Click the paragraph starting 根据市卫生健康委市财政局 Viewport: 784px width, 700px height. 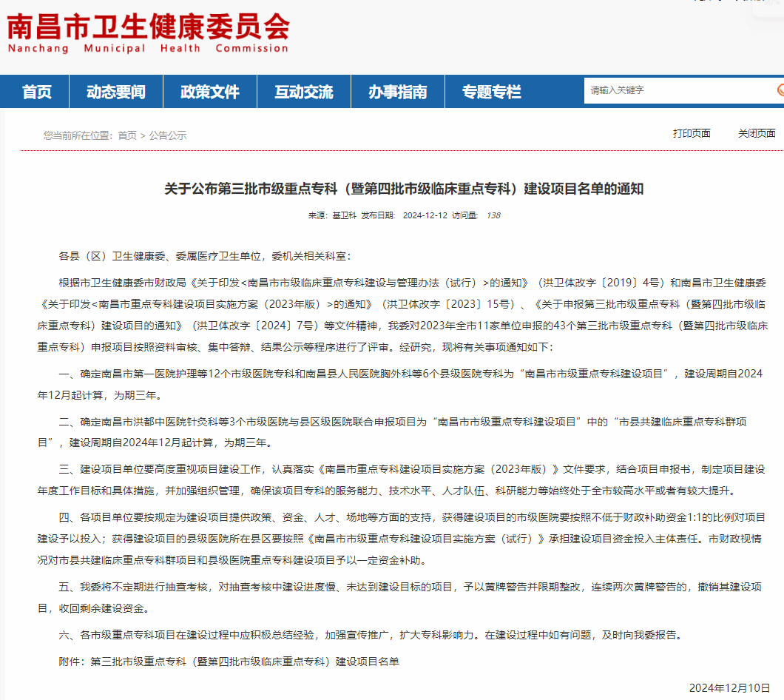(402, 314)
